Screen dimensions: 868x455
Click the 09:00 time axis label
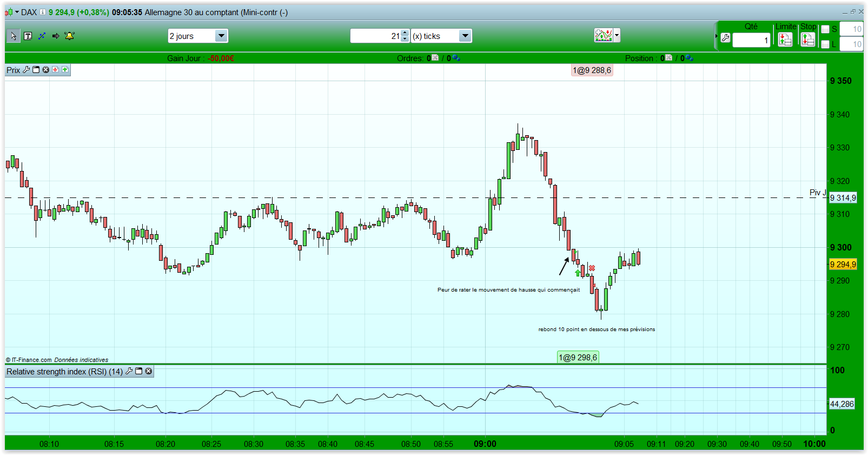coord(485,444)
